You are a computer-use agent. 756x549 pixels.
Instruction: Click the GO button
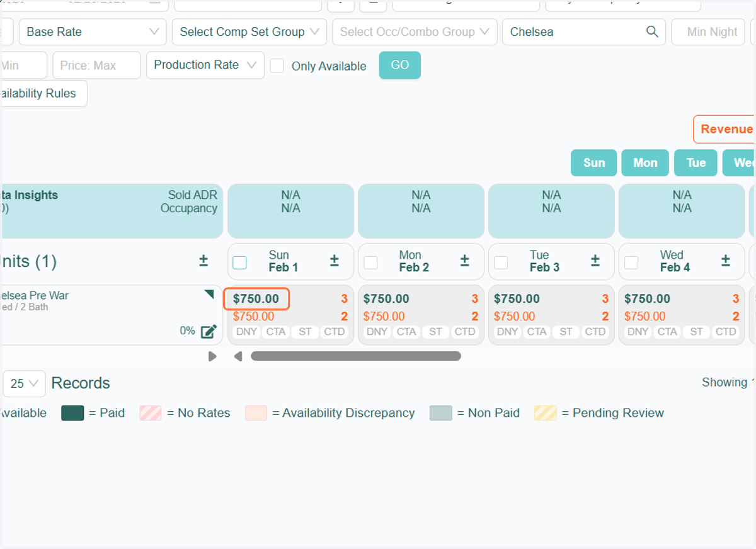point(399,65)
